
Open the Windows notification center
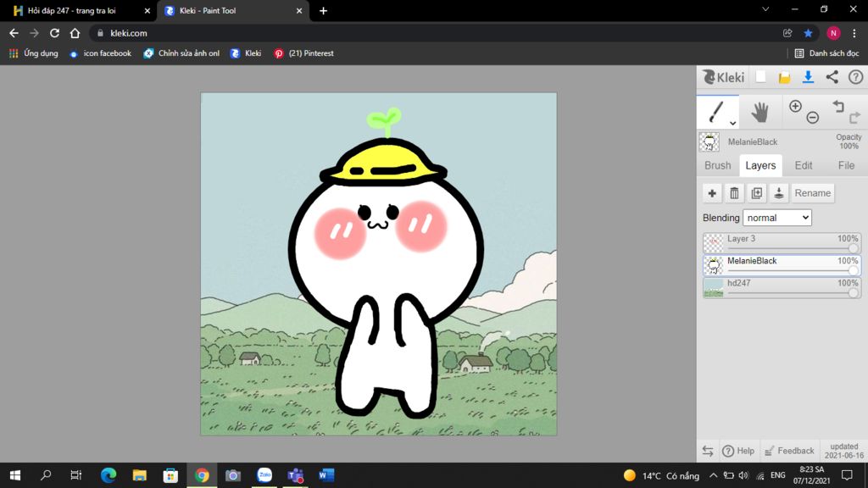(847, 475)
